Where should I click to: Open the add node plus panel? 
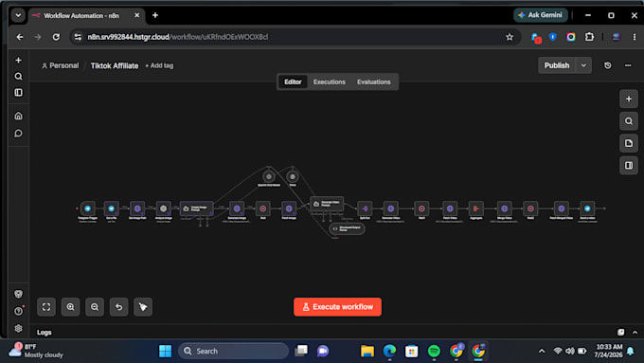tap(629, 99)
